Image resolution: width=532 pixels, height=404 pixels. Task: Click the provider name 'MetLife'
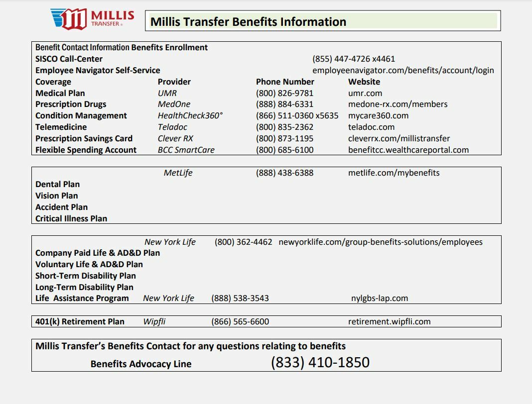178,173
